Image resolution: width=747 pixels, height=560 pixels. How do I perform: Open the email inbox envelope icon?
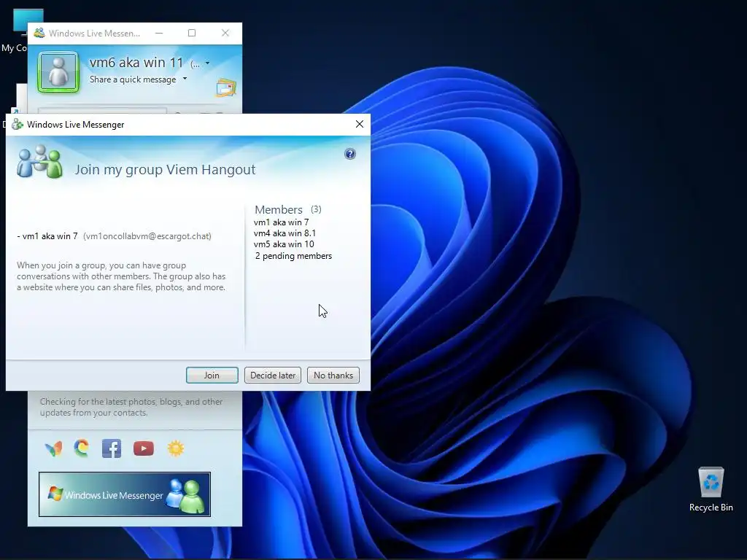click(x=226, y=87)
